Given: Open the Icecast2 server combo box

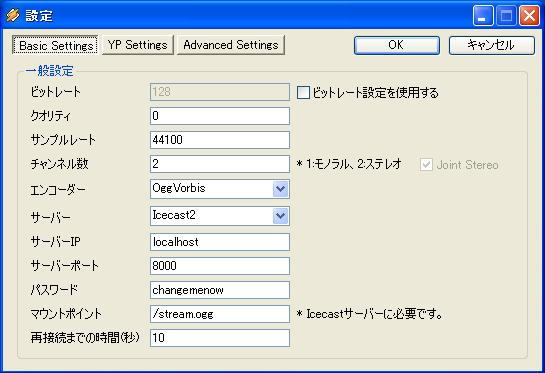Looking at the screenshot, I should [x=220, y=216].
